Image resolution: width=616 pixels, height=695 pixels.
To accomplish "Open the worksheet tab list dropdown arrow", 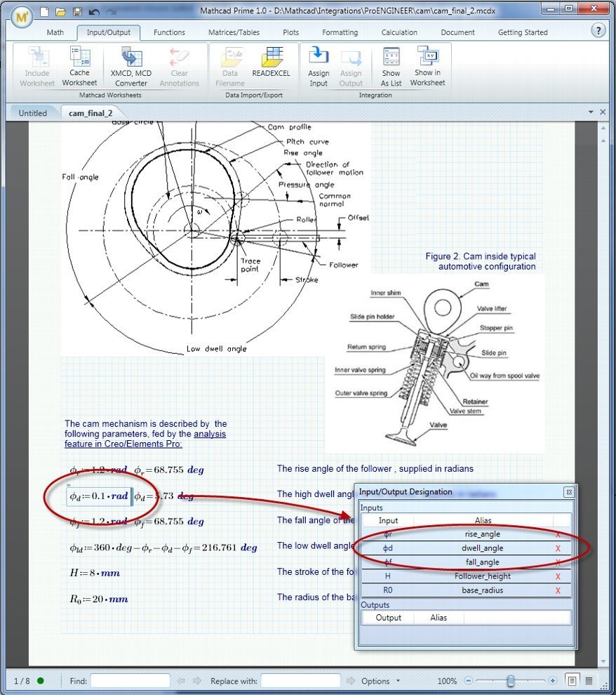I will 591,112.
